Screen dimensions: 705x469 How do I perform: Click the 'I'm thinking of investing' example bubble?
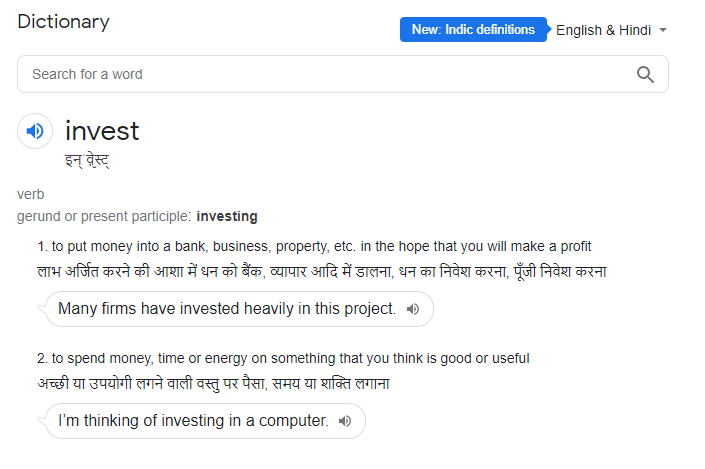click(x=205, y=421)
